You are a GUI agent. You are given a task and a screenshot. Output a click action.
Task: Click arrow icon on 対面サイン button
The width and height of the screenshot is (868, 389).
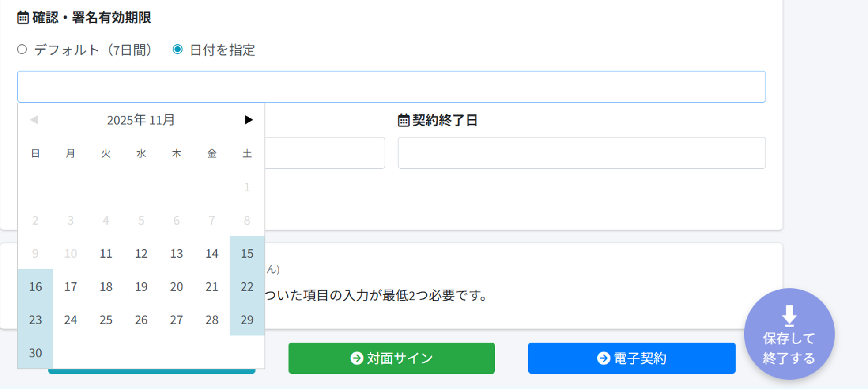click(x=356, y=358)
